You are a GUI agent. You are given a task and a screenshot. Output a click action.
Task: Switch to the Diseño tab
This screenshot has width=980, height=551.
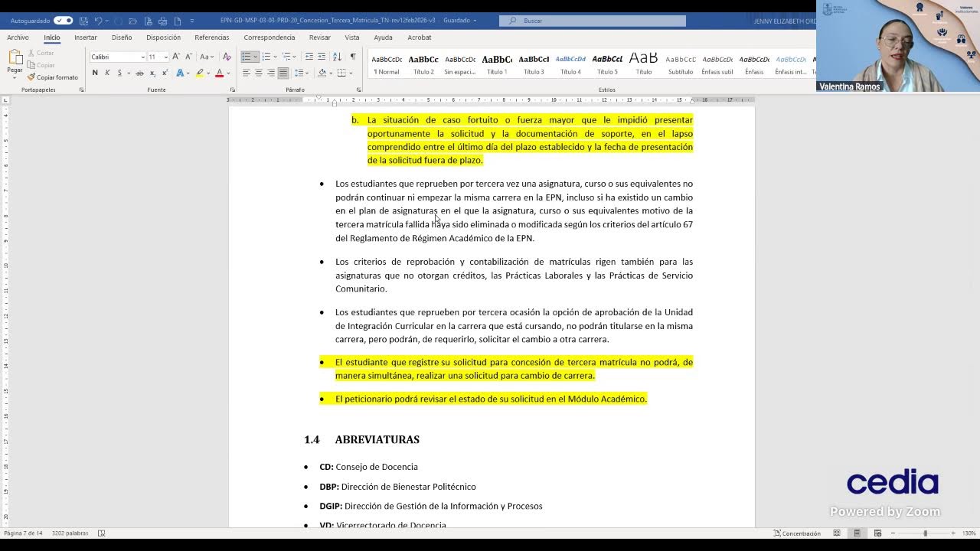coord(122,37)
